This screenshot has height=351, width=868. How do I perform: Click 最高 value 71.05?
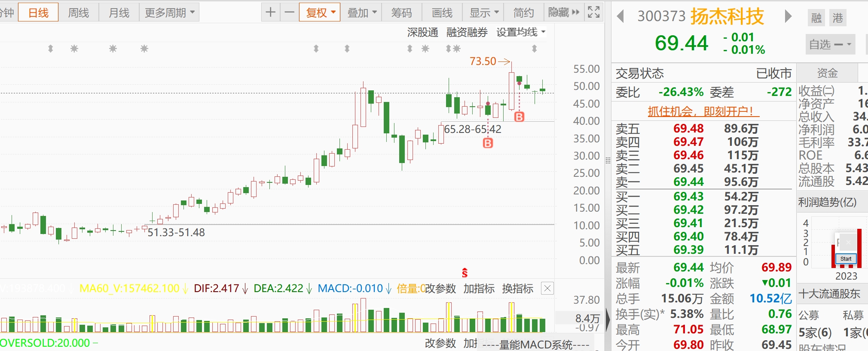[688, 329]
